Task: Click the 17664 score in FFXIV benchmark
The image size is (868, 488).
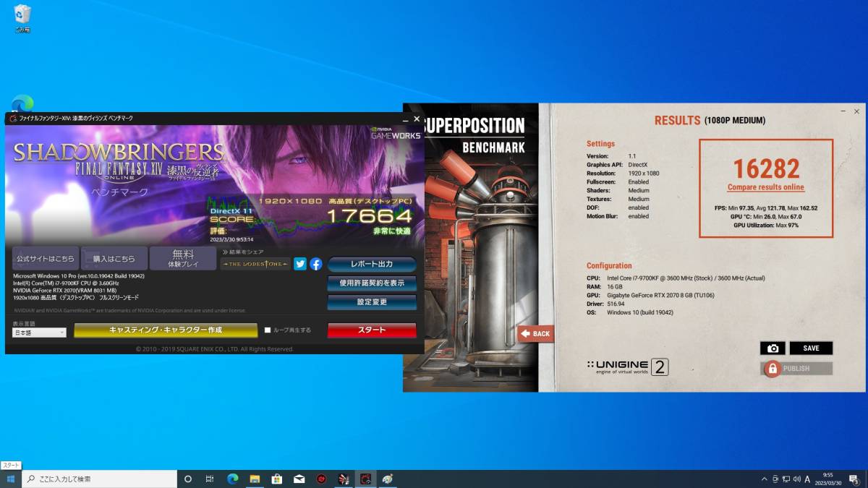Action: pyautogui.click(x=370, y=215)
